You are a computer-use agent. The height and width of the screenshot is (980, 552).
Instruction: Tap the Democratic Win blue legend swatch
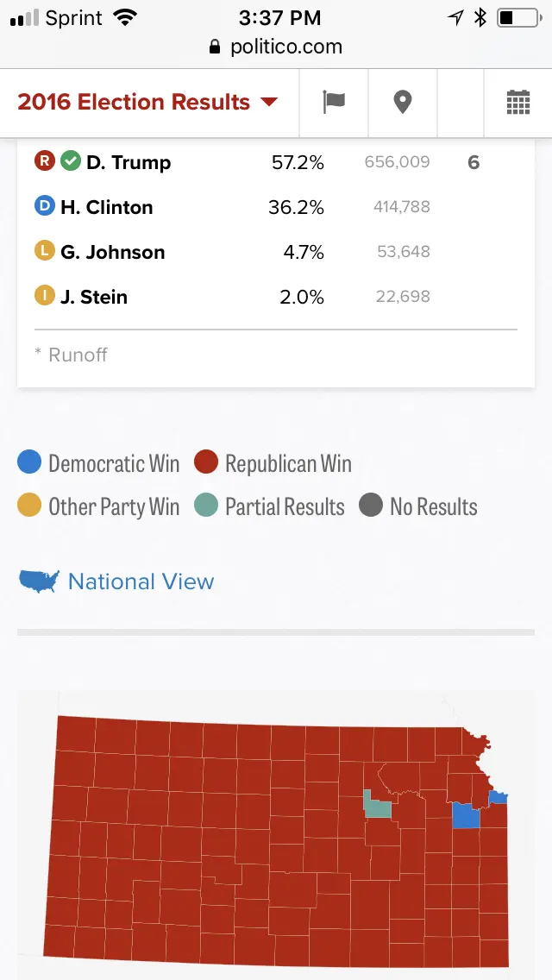tap(29, 462)
